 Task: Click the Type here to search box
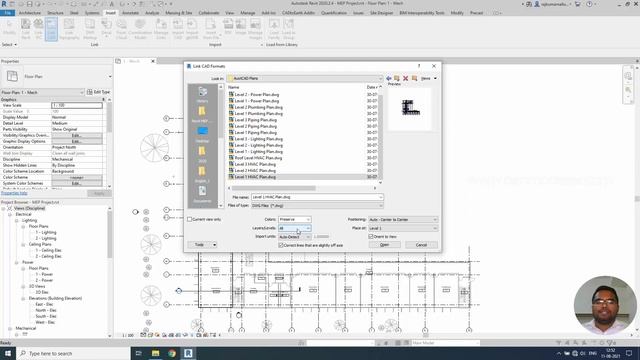click(73, 353)
